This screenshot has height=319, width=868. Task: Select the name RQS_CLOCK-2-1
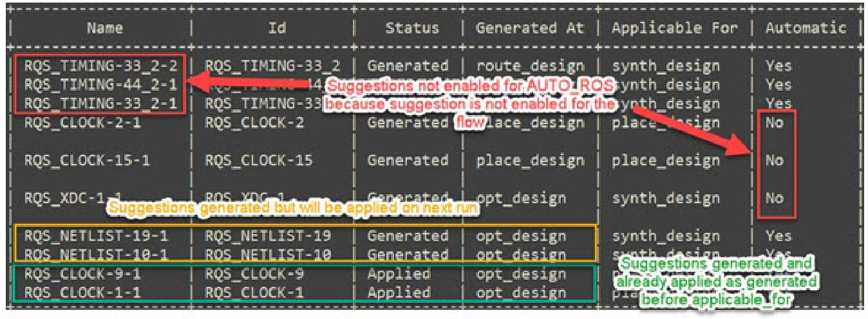pyautogui.click(x=83, y=122)
